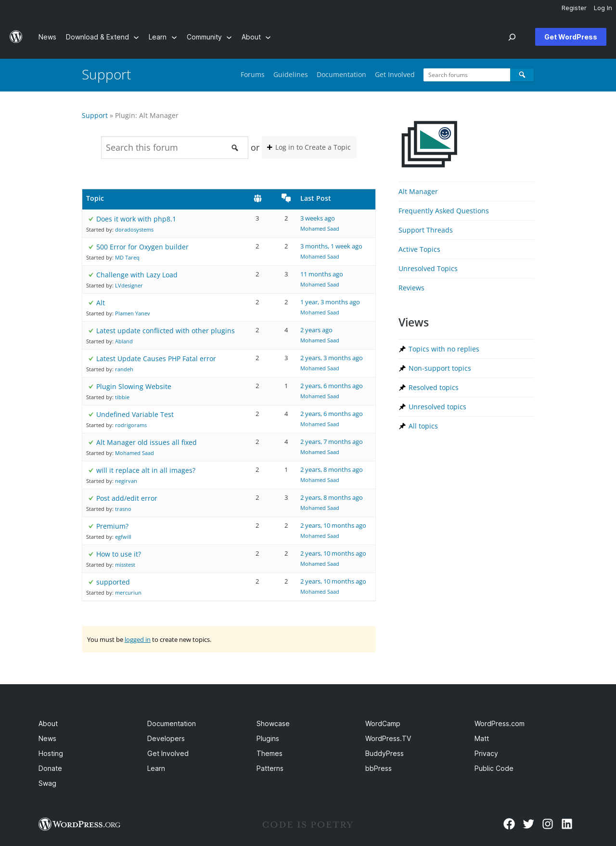Open the Documentation navigation link
The width and height of the screenshot is (616, 846).
coord(341,75)
